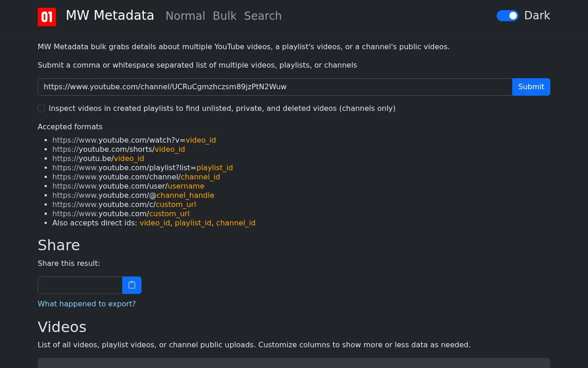Click the Share this result text field
This screenshot has height=368, width=588.
point(80,285)
